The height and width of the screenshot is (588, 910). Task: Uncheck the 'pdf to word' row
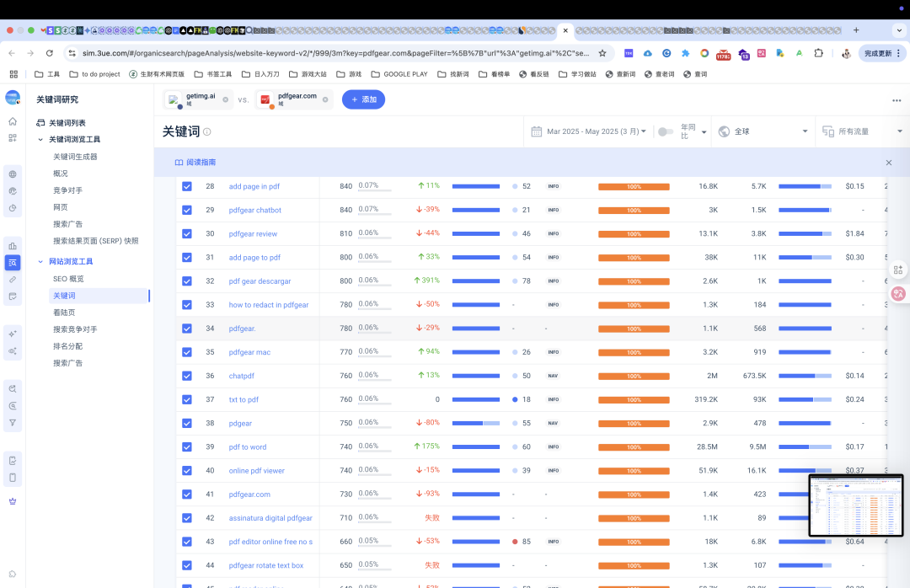[x=187, y=447]
